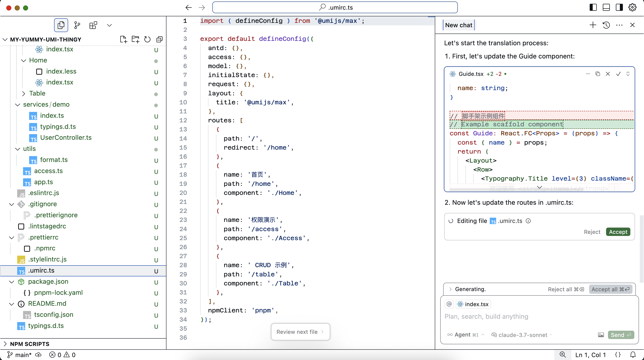Screen dimensions: 644x360
Task: Create a new folder in the explorer
Action: tap(135, 39)
